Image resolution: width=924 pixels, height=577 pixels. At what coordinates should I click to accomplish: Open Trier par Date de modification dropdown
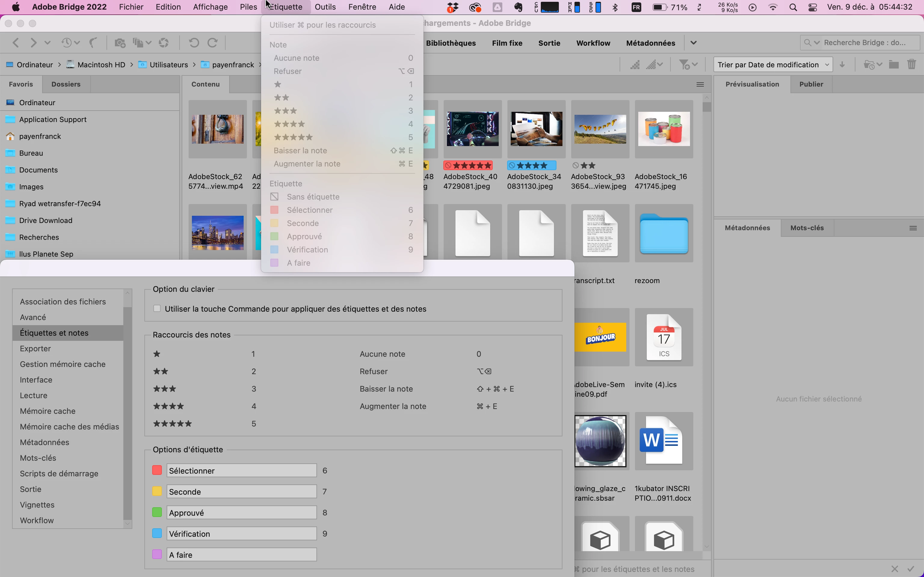[773, 65]
